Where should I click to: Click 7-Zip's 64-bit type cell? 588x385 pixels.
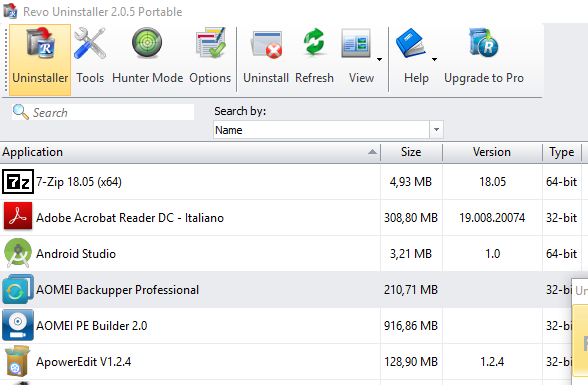click(x=561, y=182)
